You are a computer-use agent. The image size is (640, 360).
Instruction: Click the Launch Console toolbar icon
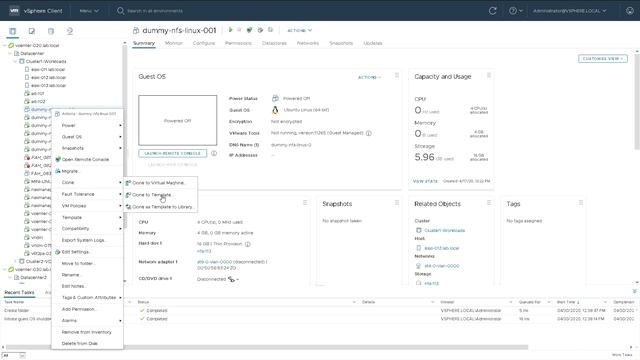[249, 30]
